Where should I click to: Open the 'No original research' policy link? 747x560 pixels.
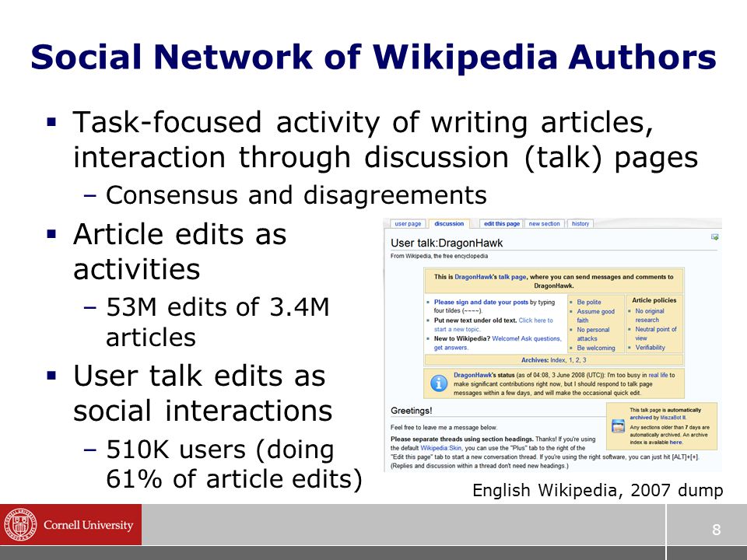(x=649, y=315)
